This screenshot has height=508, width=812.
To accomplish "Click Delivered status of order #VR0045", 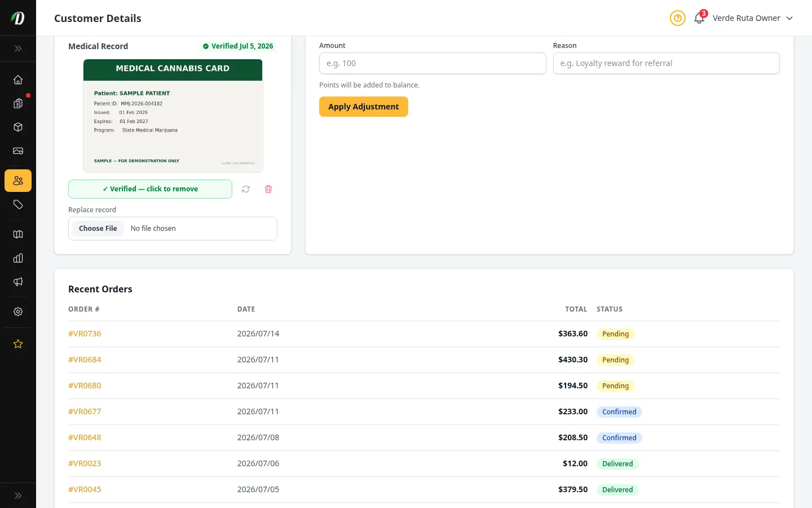I will 617,490.
